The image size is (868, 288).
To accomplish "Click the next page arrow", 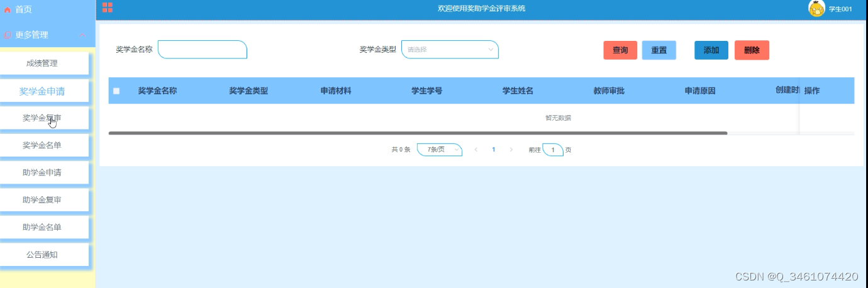I will (511, 150).
